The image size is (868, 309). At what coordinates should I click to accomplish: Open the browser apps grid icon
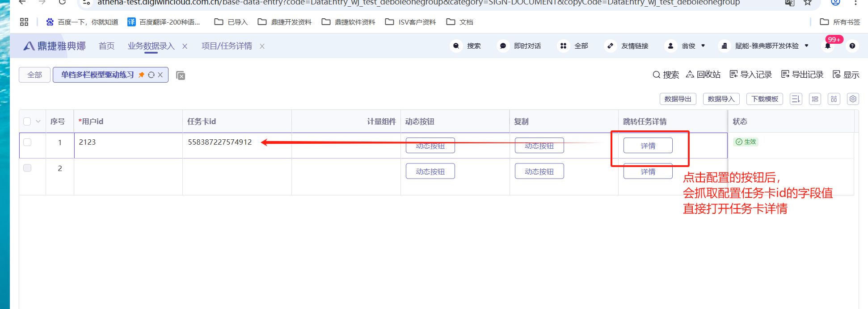click(x=24, y=22)
